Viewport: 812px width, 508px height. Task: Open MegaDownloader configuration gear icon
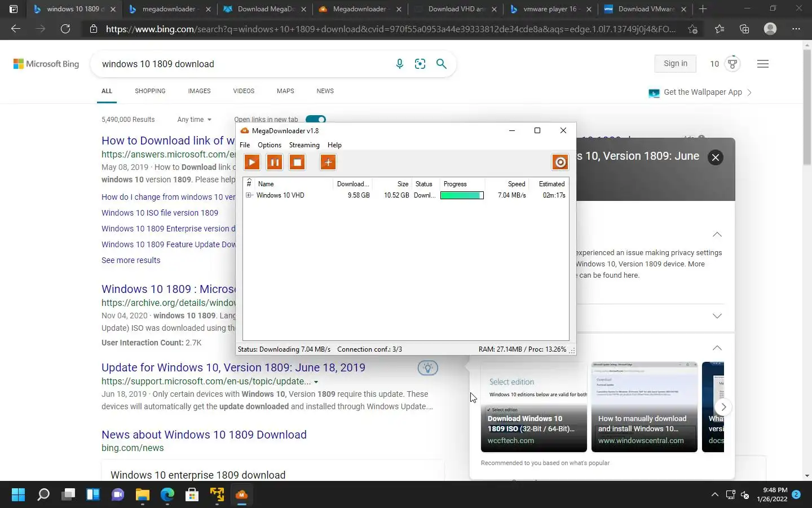click(x=560, y=163)
